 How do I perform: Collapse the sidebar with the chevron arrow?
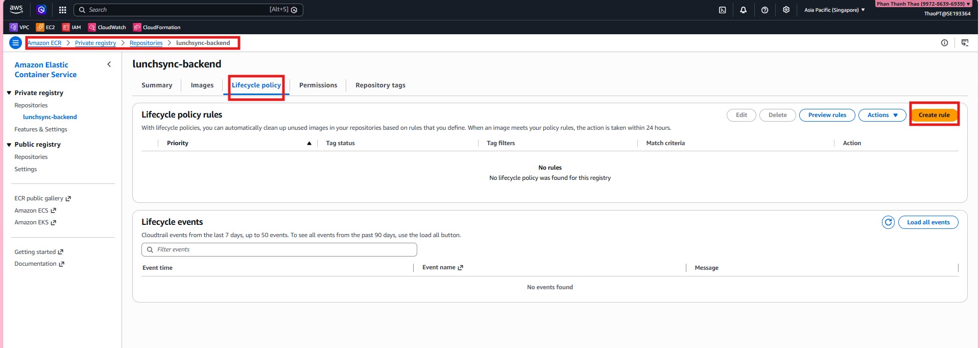tap(109, 64)
